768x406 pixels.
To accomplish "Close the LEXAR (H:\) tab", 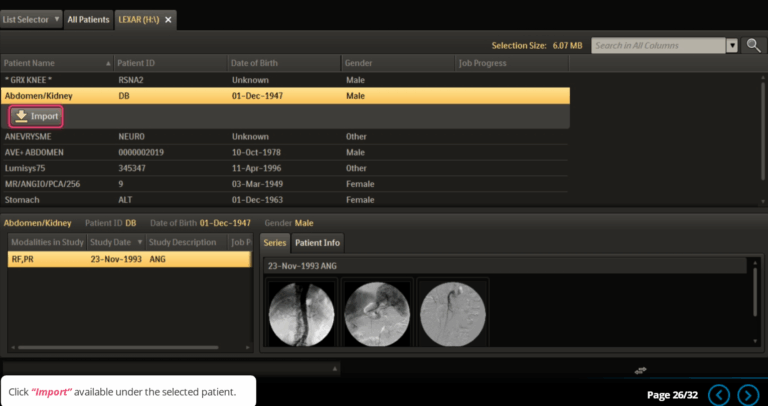I will point(168,20).
